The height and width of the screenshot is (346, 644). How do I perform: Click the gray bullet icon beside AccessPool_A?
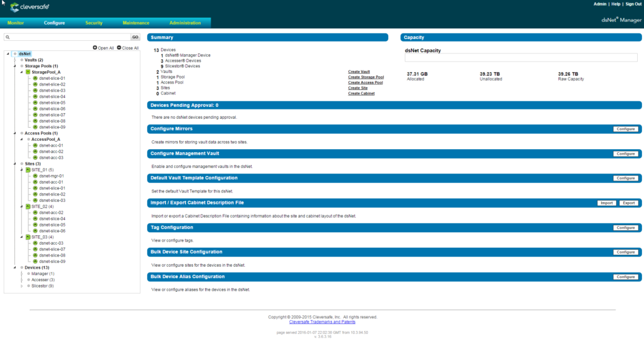click(x=29, y=139)
